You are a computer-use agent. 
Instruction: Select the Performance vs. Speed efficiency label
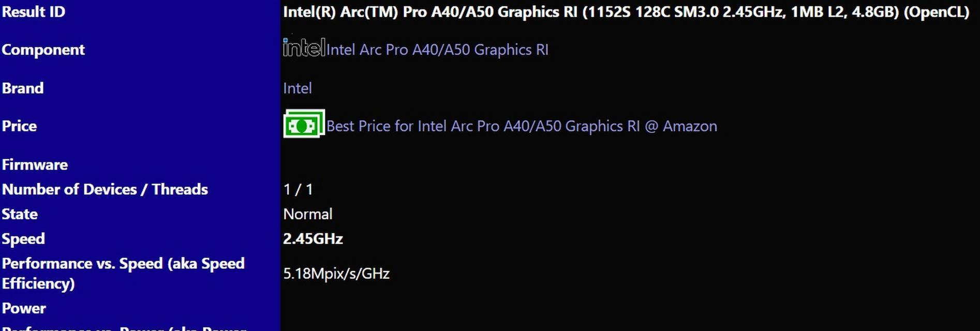click(123, 273)
